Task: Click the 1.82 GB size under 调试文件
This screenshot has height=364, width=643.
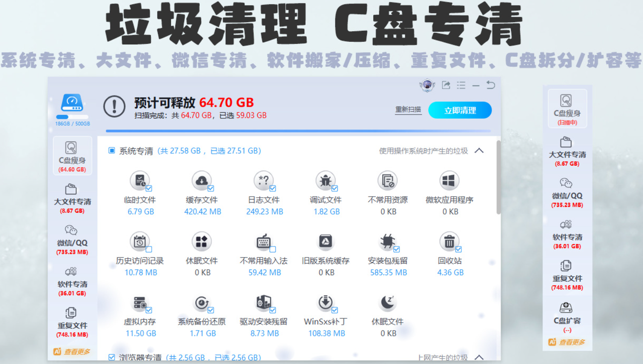Action: pos(327,211)
